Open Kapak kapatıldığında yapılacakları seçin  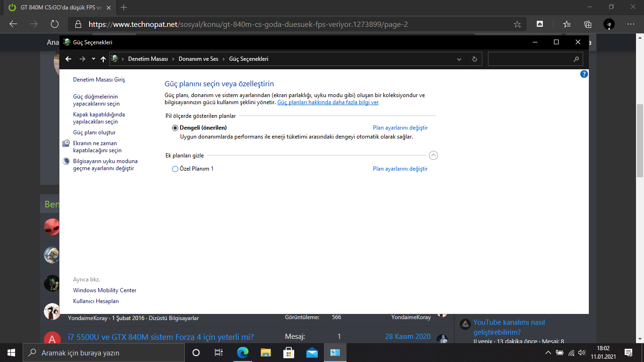99,118
